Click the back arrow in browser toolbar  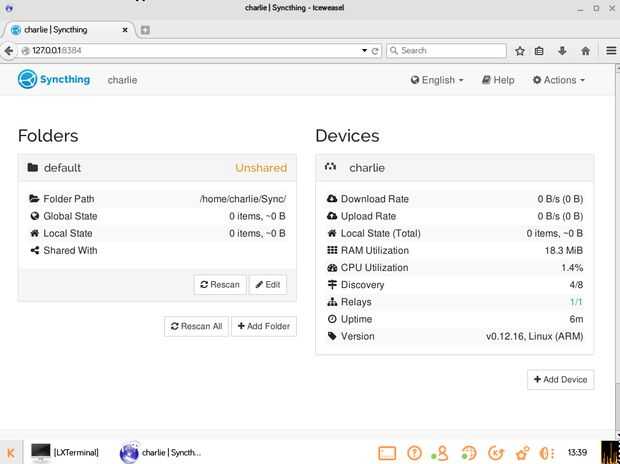coord(8,51)
